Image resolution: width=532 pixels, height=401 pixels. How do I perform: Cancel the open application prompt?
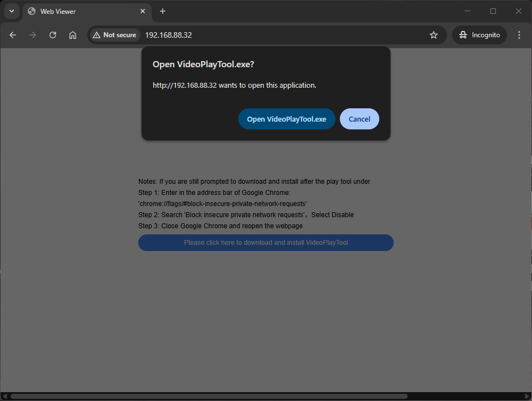(359, 119)
